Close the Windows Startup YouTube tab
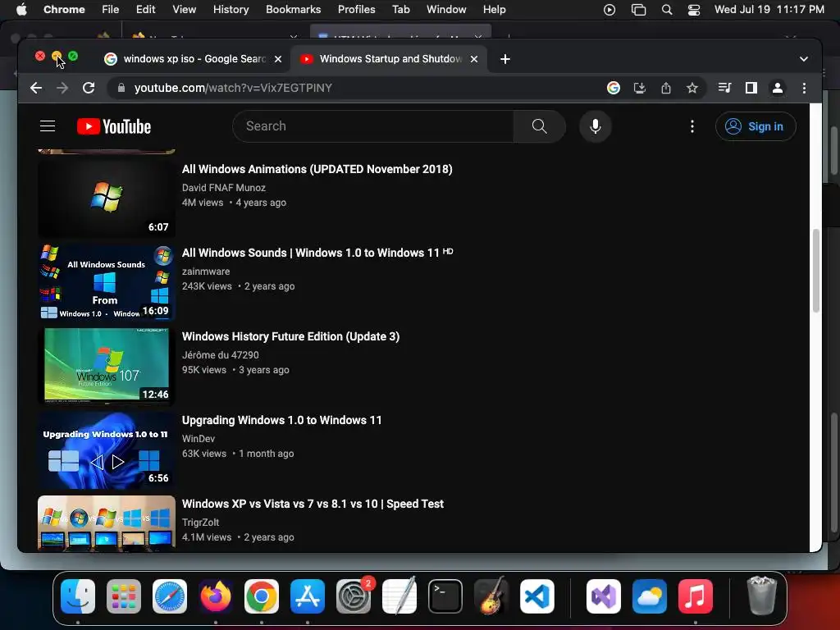 point(473,59)
